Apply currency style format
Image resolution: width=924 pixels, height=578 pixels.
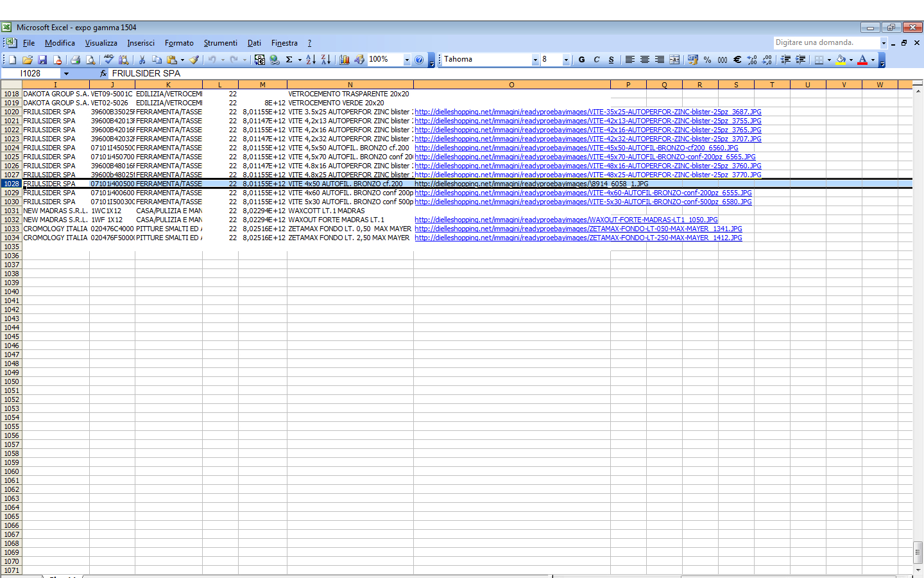693,60
